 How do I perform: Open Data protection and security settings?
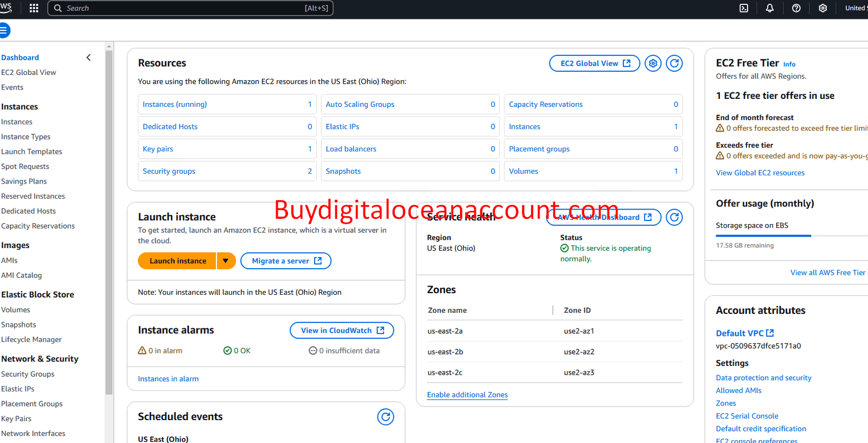pos(763,378)
